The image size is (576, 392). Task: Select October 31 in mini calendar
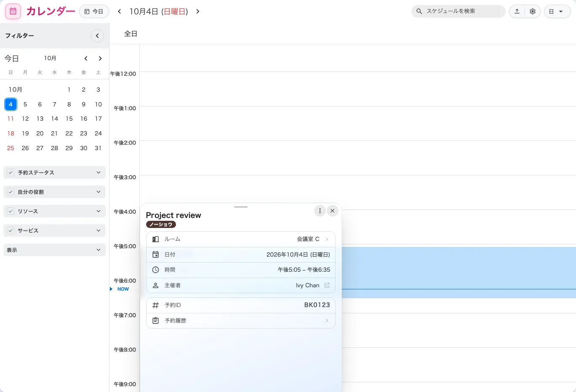[x=98, y=148]
